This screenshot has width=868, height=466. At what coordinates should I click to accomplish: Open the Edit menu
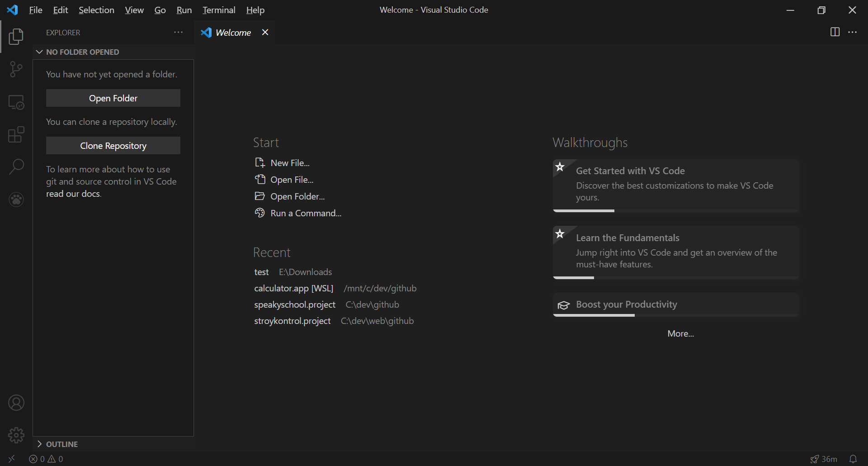point(61,10)
